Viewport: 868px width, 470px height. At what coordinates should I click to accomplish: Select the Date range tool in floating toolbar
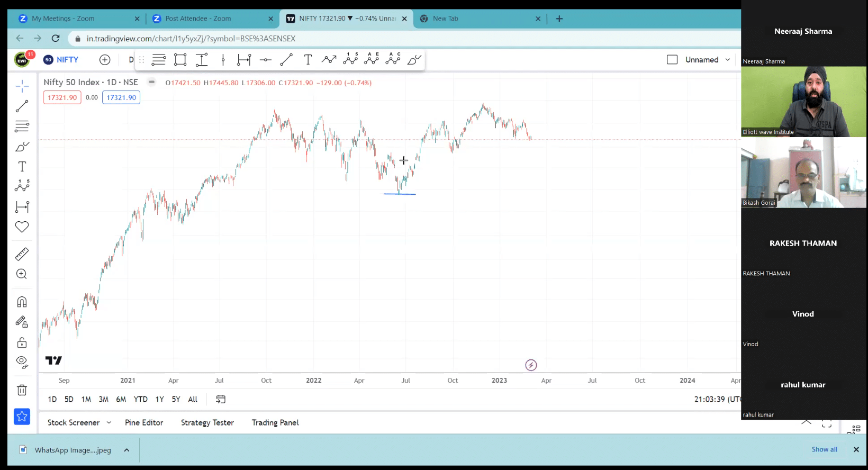coord(244,60)
